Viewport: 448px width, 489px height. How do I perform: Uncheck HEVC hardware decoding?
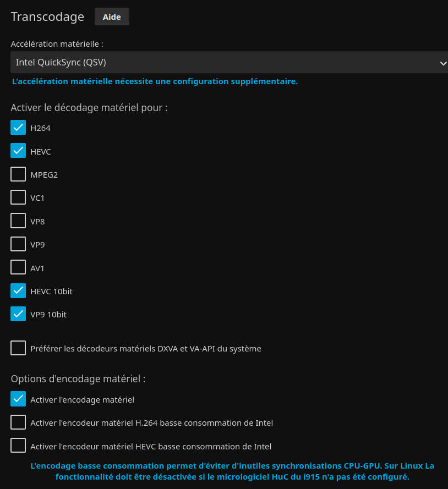(18, 151)
